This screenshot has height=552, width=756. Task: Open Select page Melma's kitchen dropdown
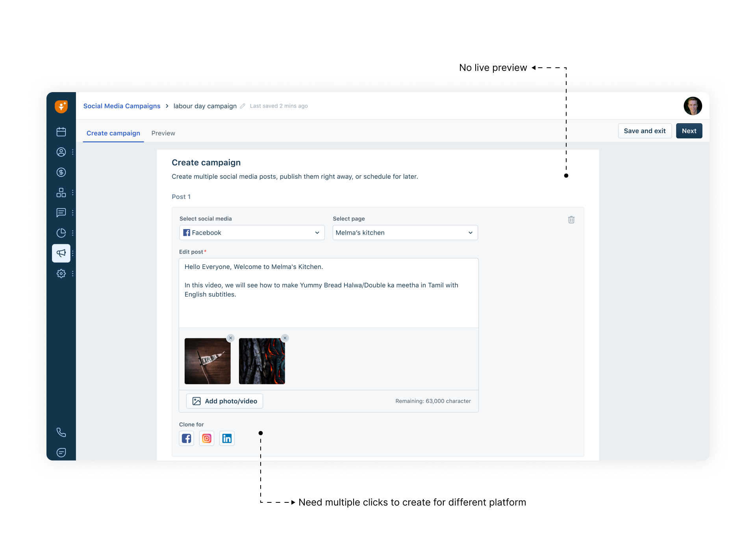tap(405, 233)
